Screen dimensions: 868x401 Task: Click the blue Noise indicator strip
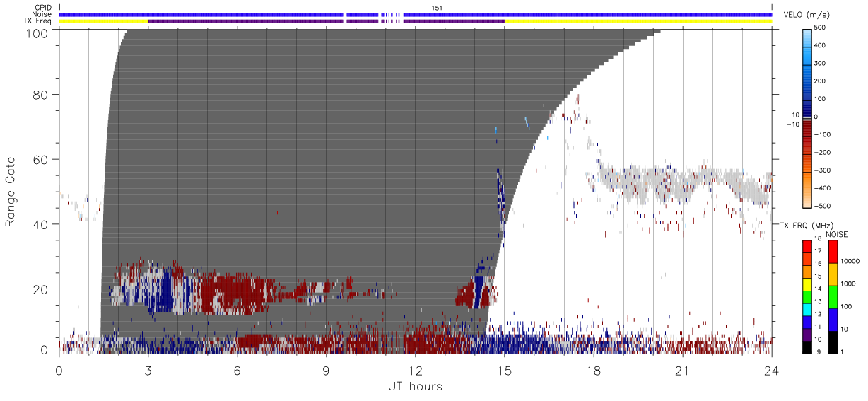click(416, 14)
